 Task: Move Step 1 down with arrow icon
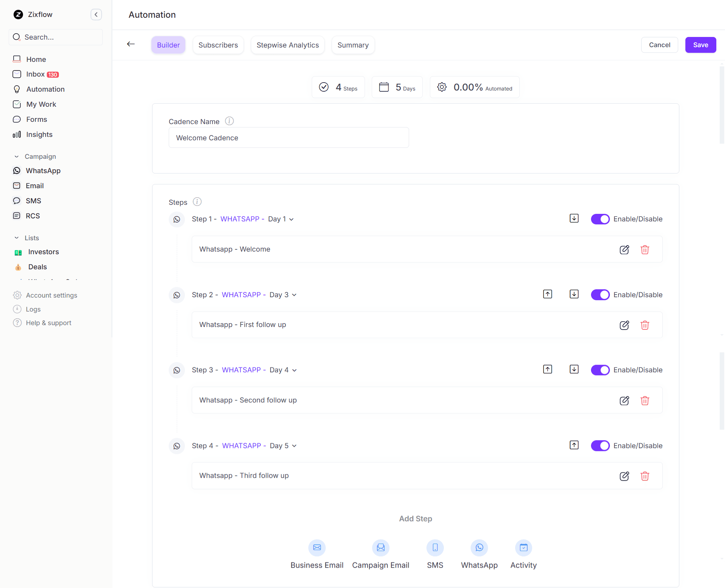point(574,218)
